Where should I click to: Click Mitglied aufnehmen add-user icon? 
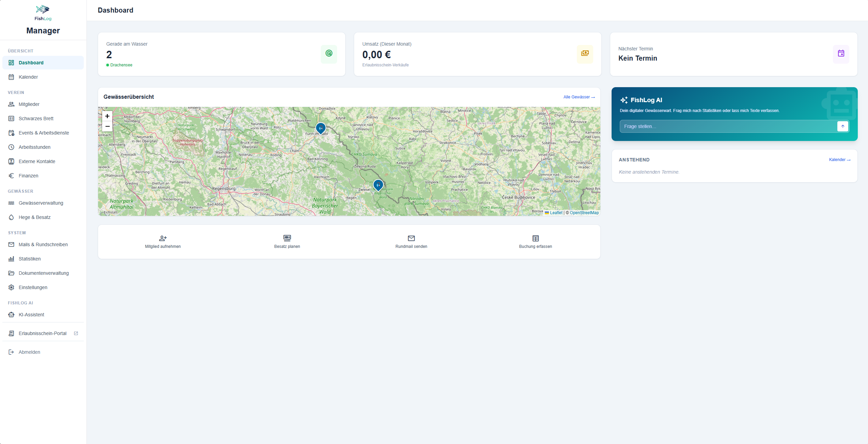click(x=163, y=238)
